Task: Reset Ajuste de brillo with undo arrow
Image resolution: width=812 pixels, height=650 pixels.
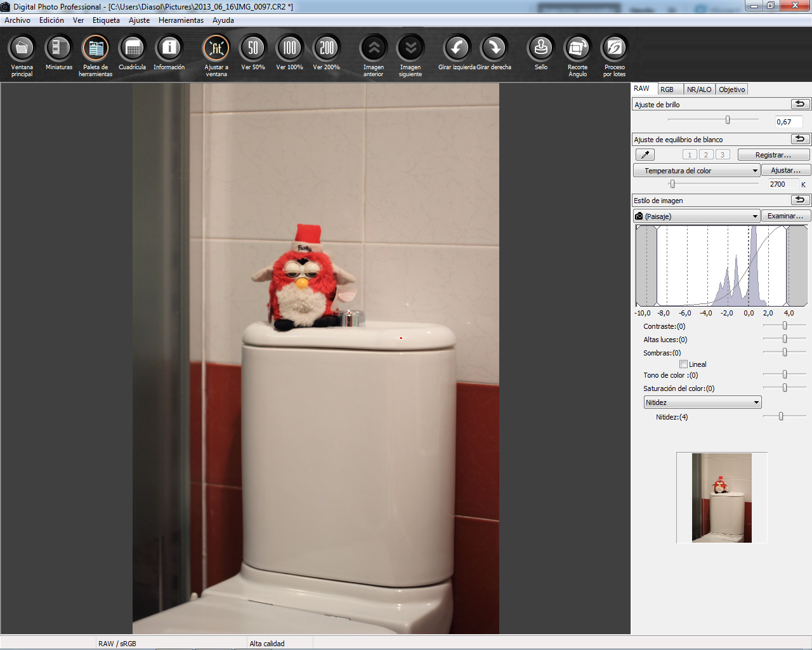Action: pos(800,104)
